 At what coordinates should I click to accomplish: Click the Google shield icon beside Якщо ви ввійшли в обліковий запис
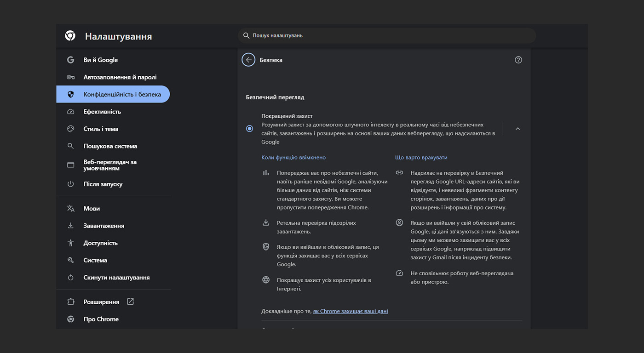point(266,247)
